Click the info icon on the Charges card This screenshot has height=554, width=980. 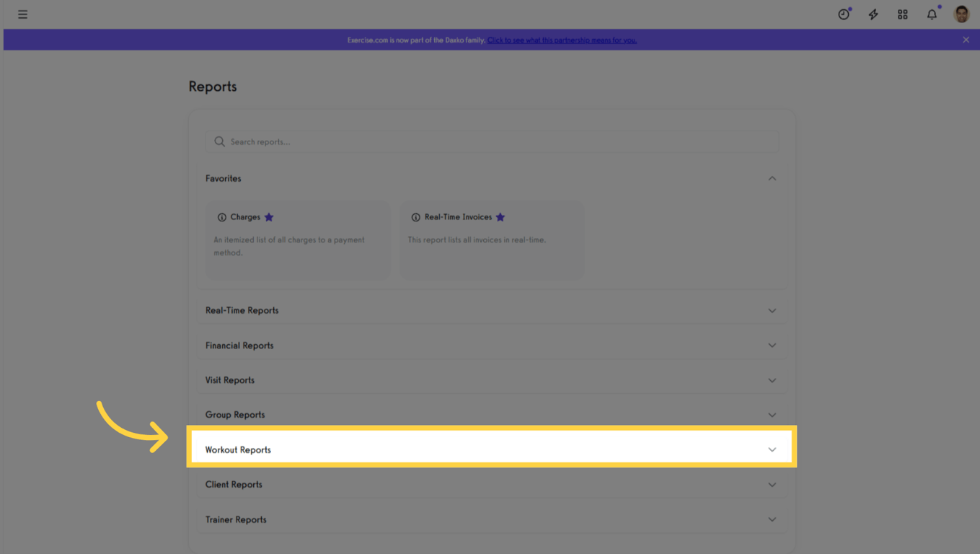coord(221,216)
